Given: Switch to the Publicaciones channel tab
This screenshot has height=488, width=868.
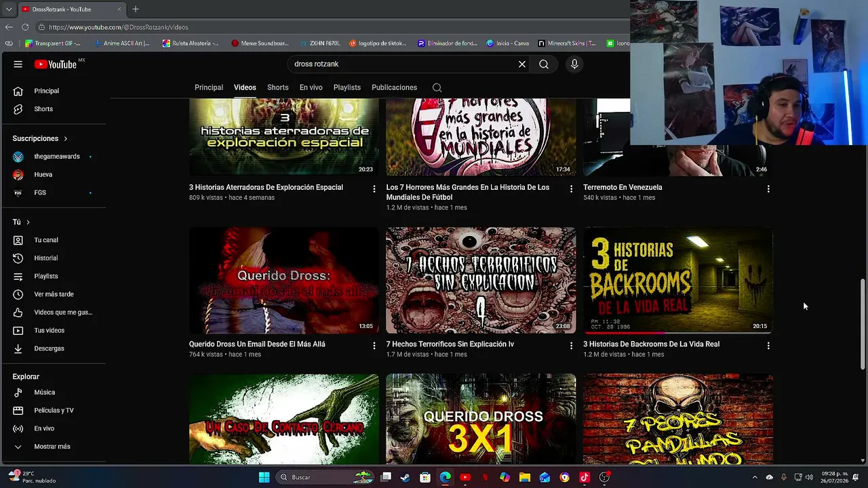Looking at the screenshot, I should 394,87.
